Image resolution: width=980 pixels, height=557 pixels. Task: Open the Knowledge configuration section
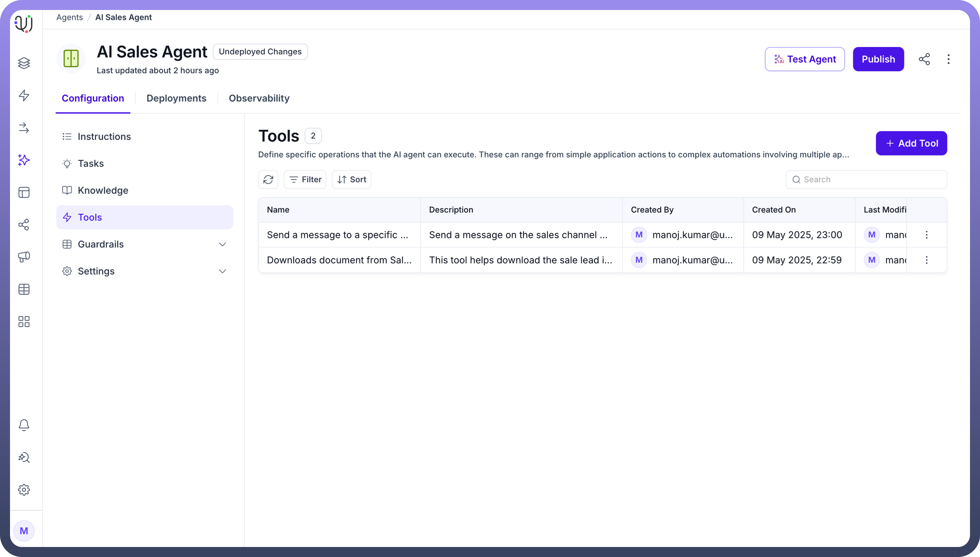point(103,190)
